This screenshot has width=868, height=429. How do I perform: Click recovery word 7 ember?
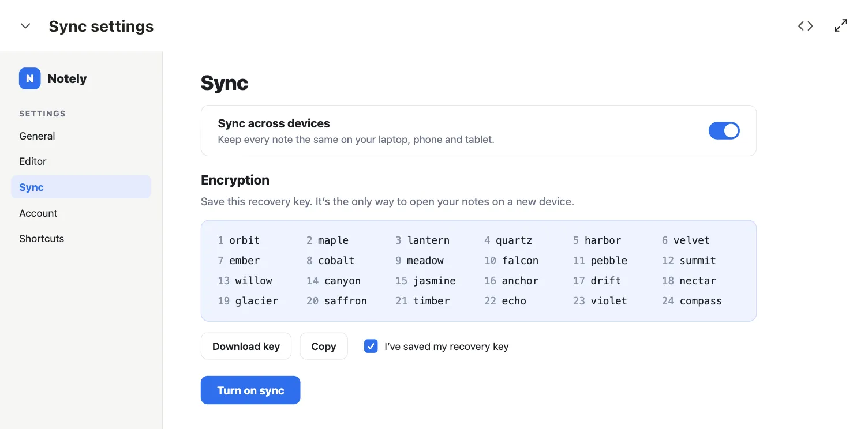tap(239, 261)
